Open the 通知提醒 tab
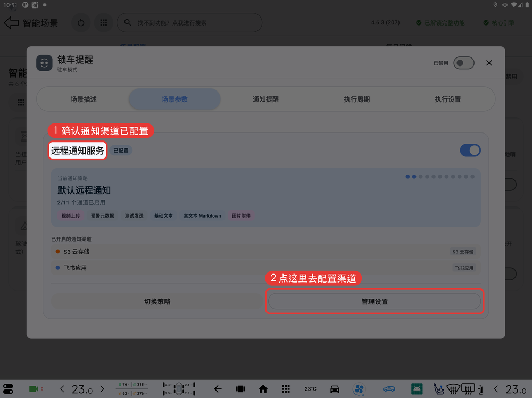The height and width of the screenshot is (398, 532). point(265,99)
